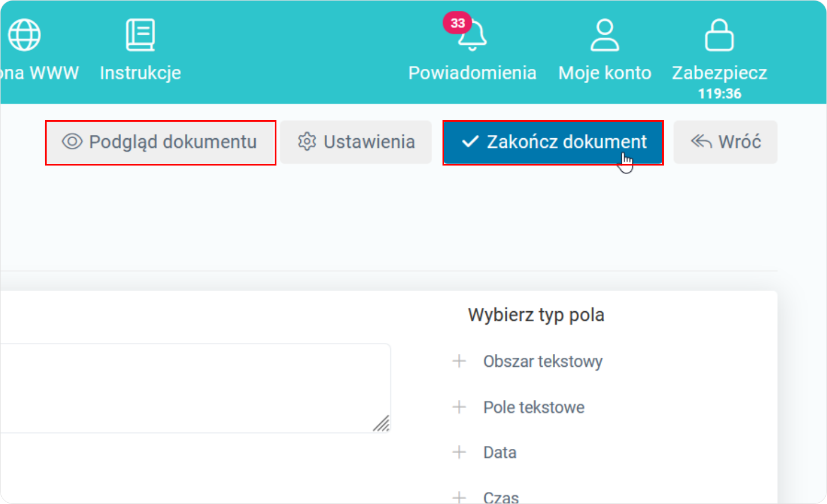Click the Instrukcje menu label
Screen dimensions: 827x504
coord(140,73)
